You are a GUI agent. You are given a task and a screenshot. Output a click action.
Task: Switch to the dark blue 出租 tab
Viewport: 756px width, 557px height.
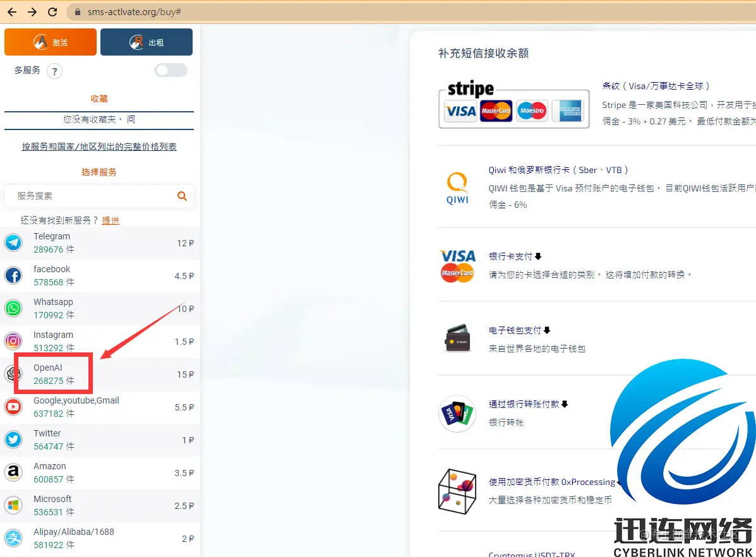tap(147, 42)
